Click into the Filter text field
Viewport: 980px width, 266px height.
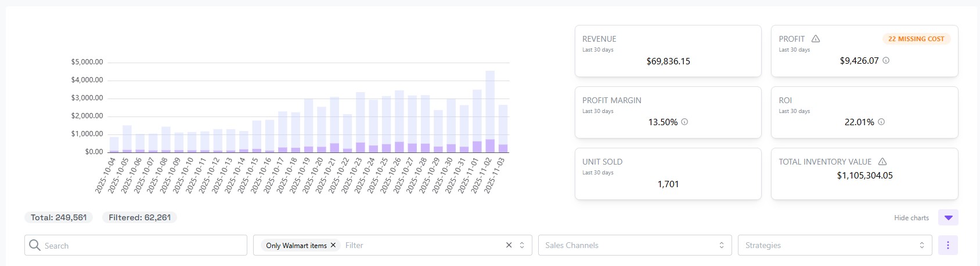(422, 245)
